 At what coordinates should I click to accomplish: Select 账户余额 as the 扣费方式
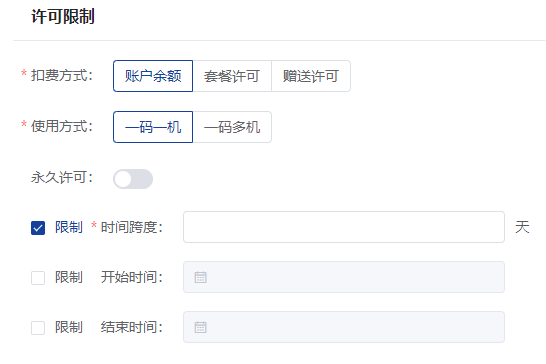point(153,76)
